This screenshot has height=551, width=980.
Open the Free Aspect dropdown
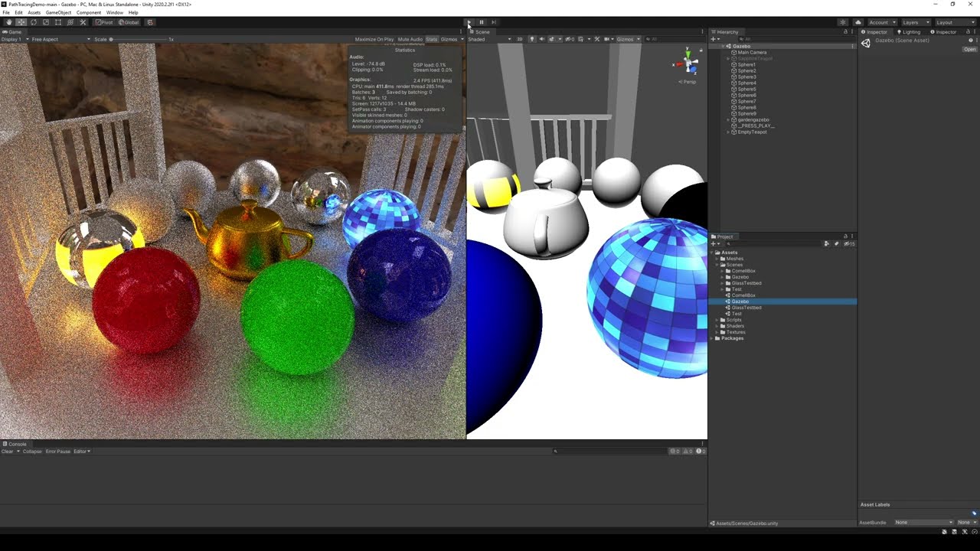(x=60, y=39)
